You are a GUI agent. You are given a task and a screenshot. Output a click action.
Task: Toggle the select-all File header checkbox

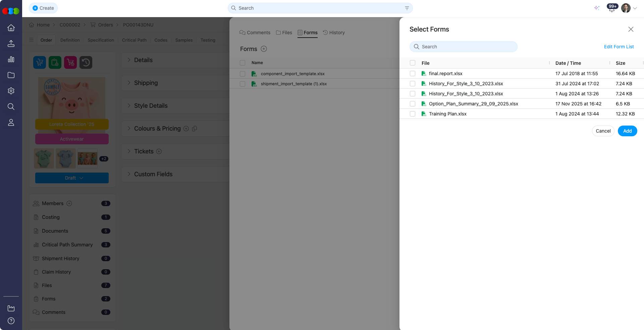click(413, 63)
